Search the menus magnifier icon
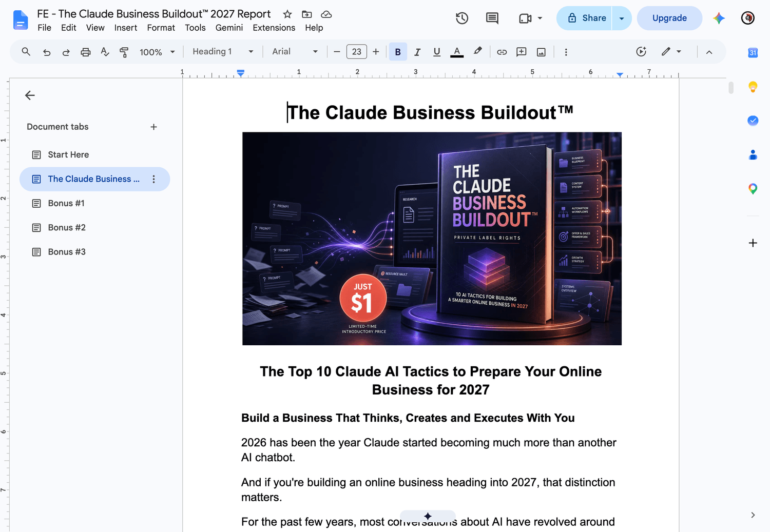The image size is (770, 532). point(26,52)
